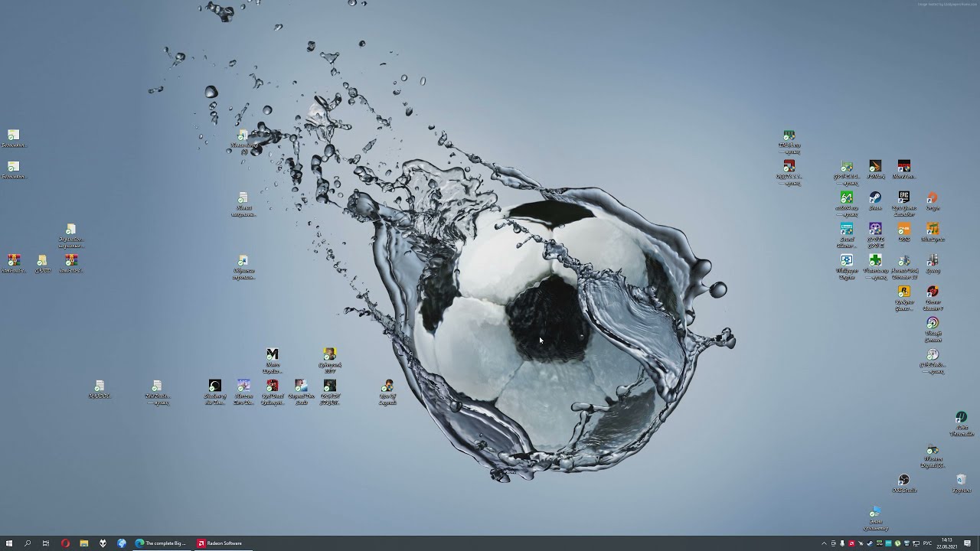Select the Metro Exodus game shortcut
This screenshot has width=980, height=551.
272,360
